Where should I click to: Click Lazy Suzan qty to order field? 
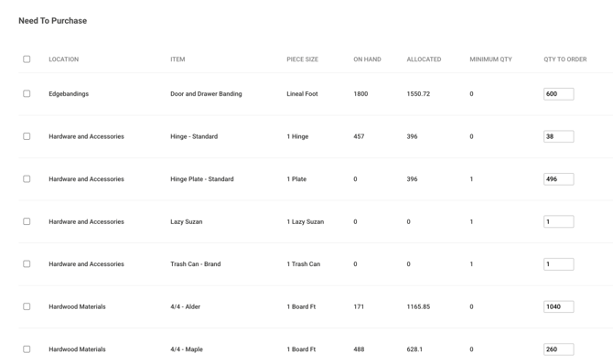(x=559, y=221)
